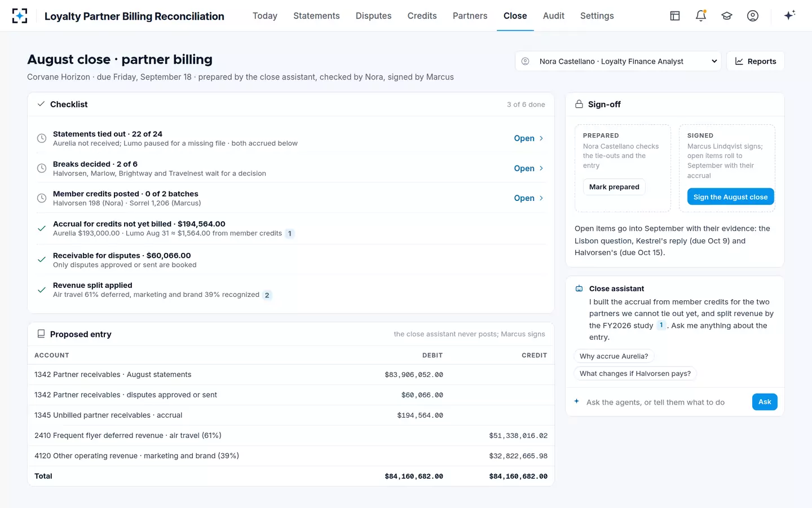Screen dimensions: 812x508
Task: Switch to the Statements tab
Action: tap(316, 16)
